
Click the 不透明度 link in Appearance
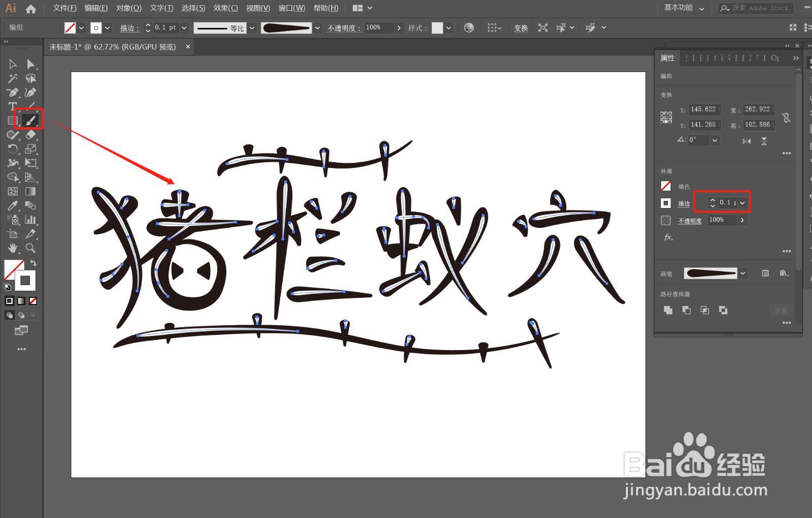[690, 220]
